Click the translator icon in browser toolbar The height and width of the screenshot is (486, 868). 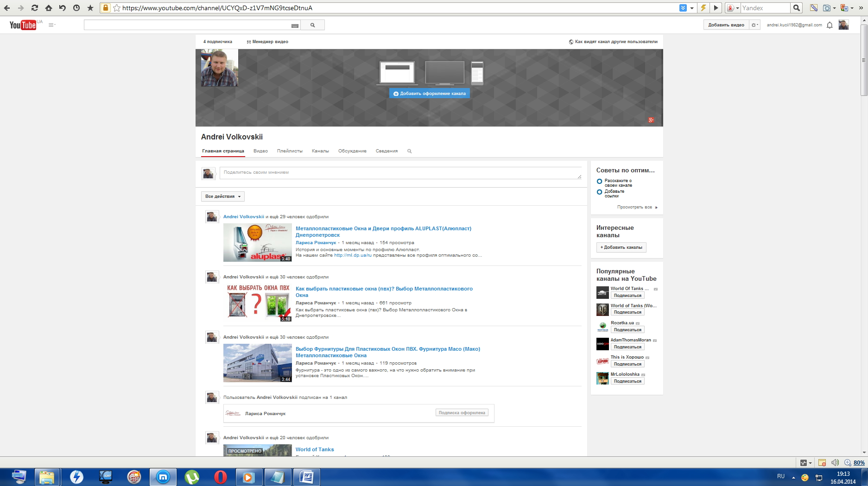844,8
